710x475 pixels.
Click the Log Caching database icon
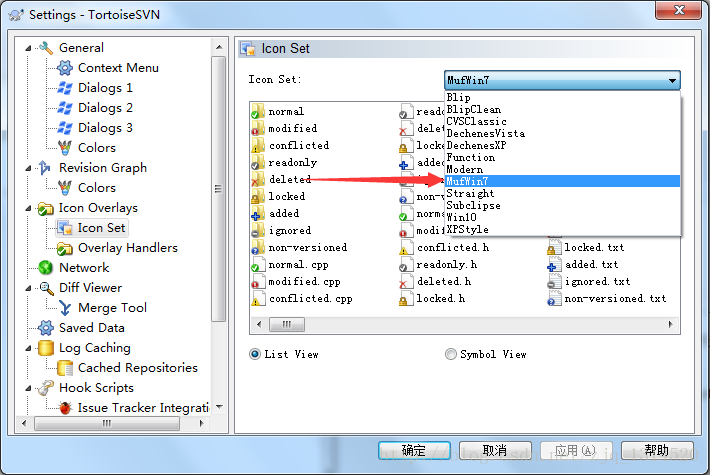pyautogui.click(x=46, y=348)
